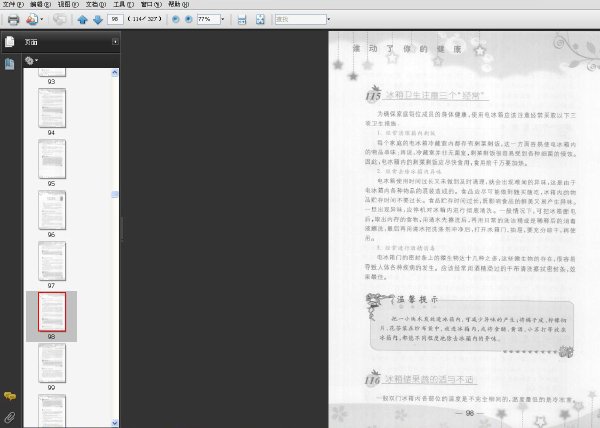Go to the previous page with the up arrow
Screen dimensions: 600x428
click(x=82, y=20)
